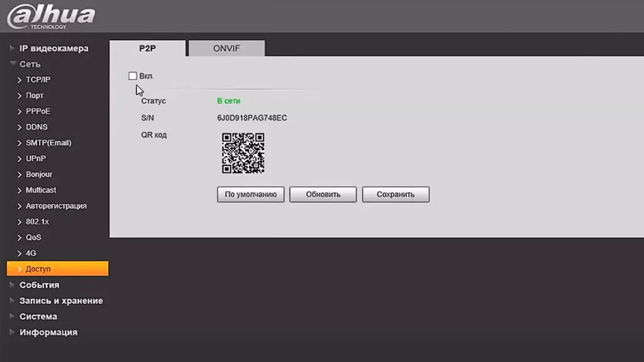The height and width of the screenshot is (362, 644).
Task: Click the chevron beside "Порт"
Action: point(19,96)
